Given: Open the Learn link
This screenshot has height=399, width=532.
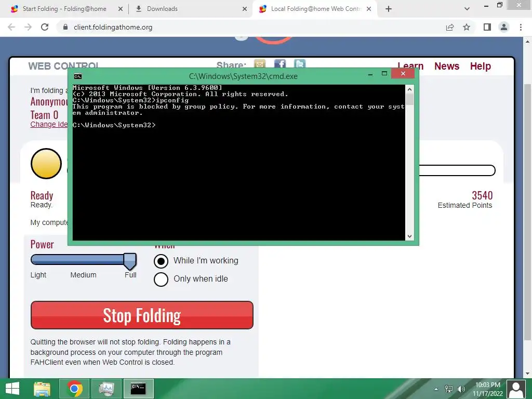Looking at the screenshot, I should coord(410,66).
